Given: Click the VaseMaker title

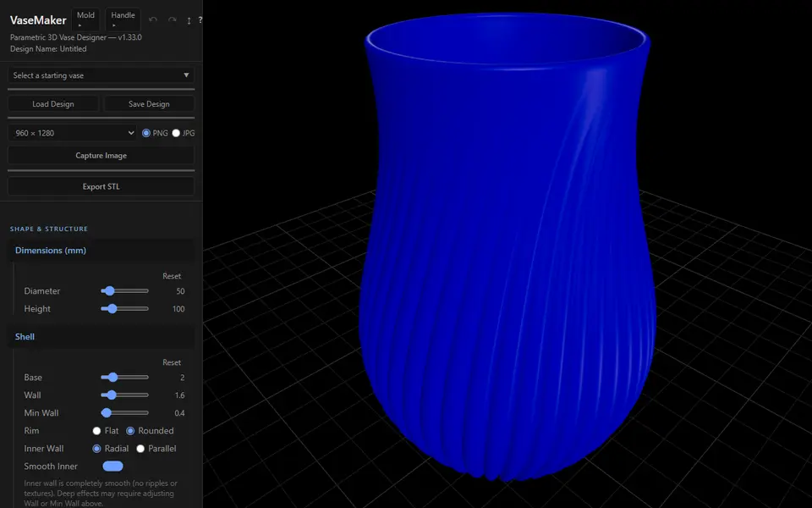Looking at the screenshot, I should 38,20.
